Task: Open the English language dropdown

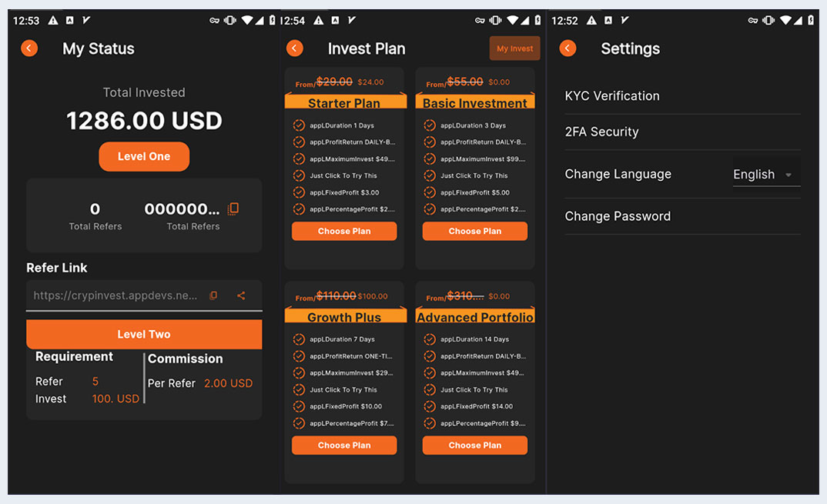Action: tap(766, 175)
